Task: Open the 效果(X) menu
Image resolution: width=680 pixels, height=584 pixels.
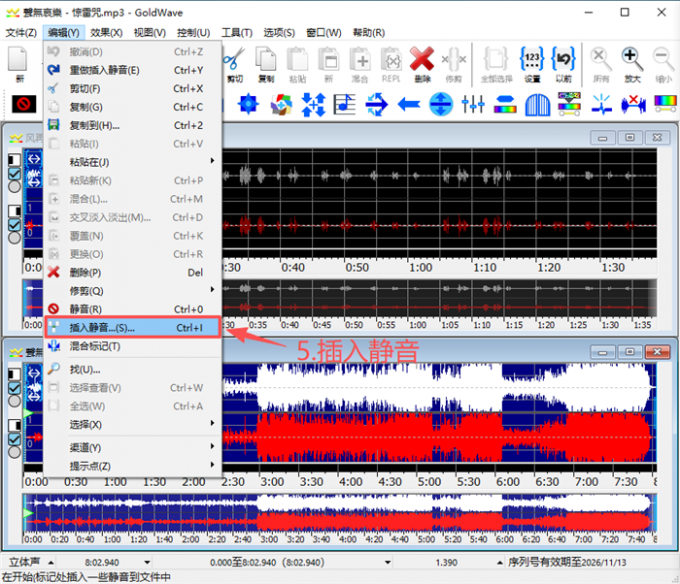Action: pos(106,33)
